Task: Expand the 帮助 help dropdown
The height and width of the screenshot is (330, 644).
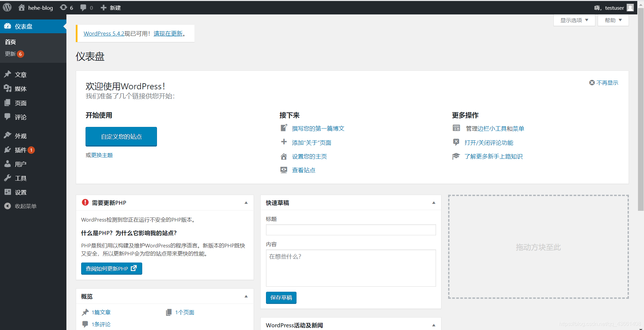Action: [613, 20]
